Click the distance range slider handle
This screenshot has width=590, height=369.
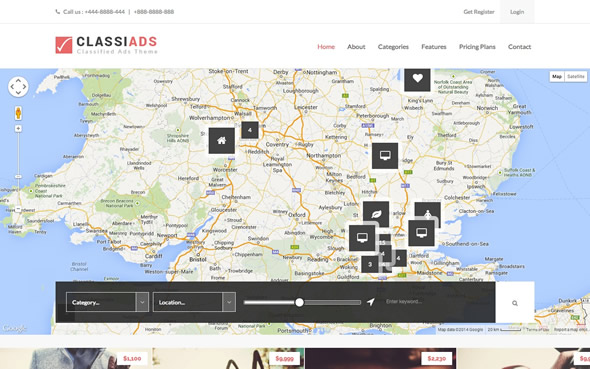(x=300, y=302)
